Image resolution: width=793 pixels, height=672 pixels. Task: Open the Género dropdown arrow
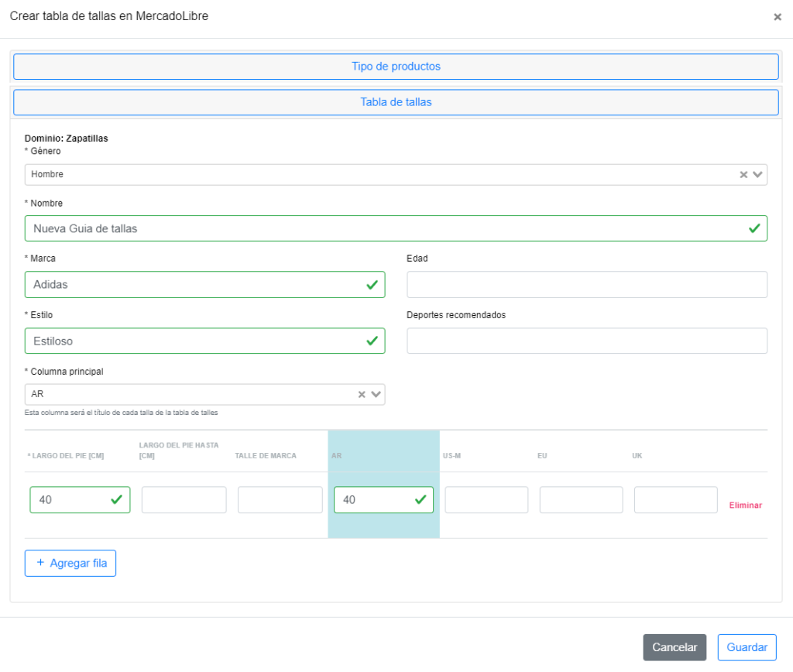757,174
